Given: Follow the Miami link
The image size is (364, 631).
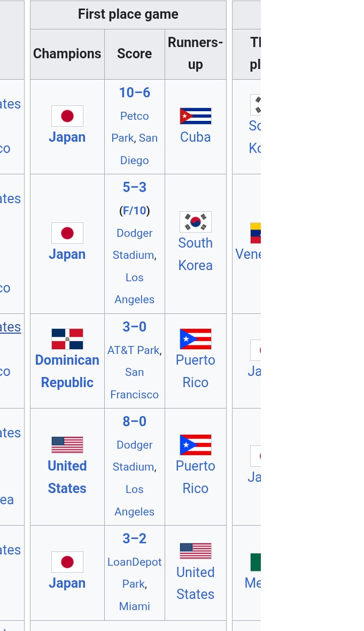Looking at the screenshot, I should click(135, 606).
